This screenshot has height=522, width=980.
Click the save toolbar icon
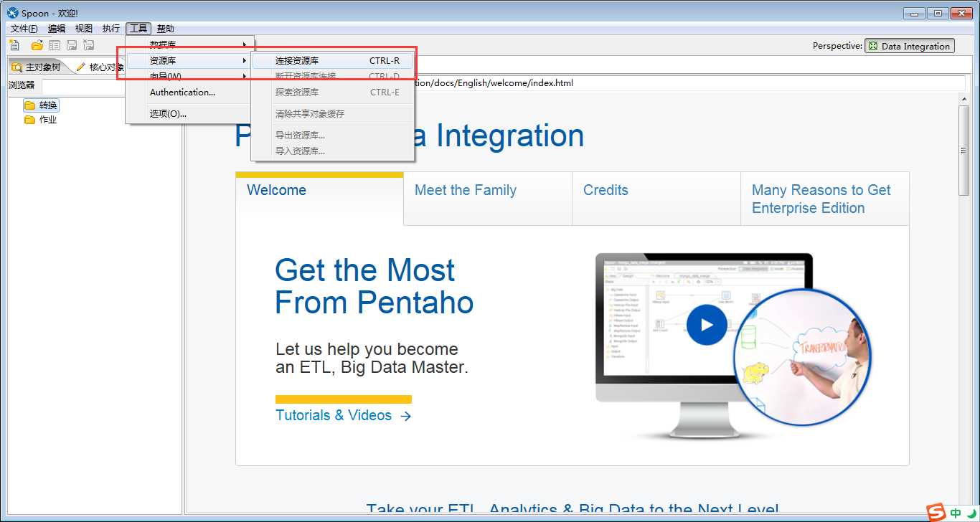point(72,45)
